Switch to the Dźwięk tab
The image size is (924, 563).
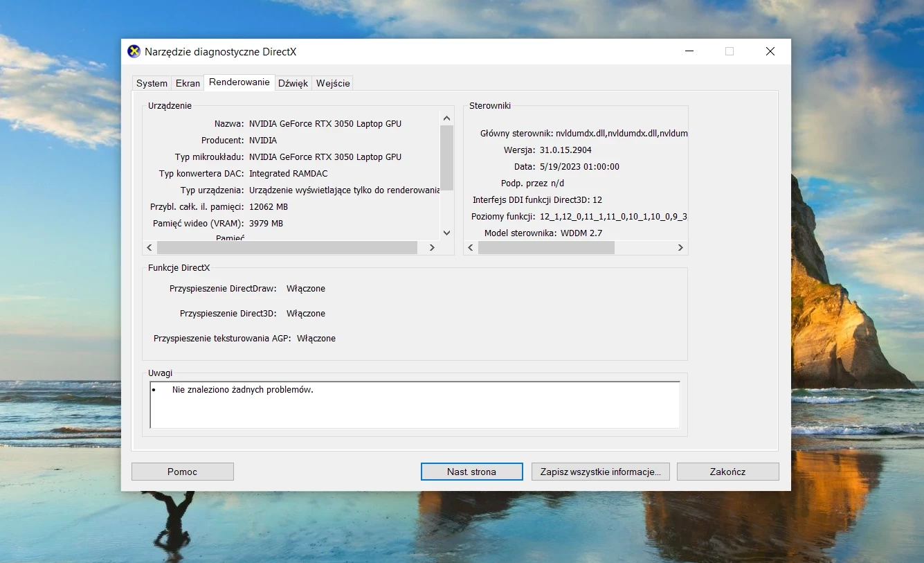[x=293, y=82]
